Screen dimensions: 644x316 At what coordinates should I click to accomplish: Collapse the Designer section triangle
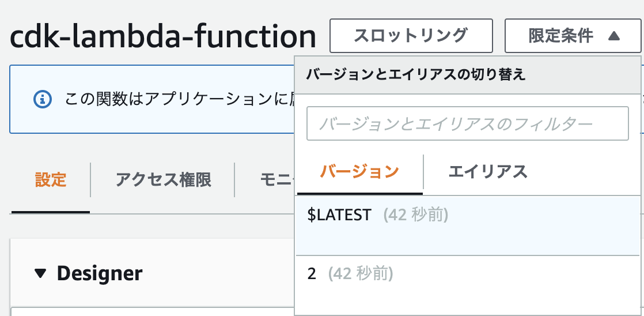pos(41,273)
